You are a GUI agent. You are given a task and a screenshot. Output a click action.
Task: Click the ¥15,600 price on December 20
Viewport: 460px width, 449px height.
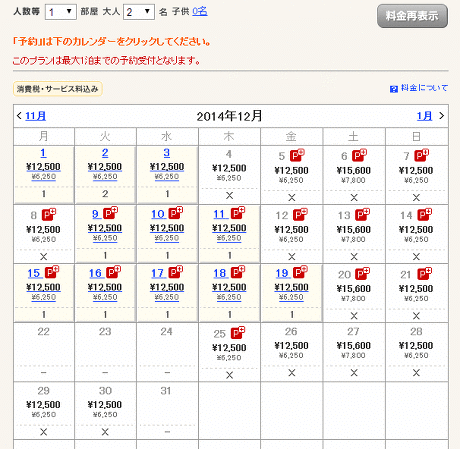[354, 289]
